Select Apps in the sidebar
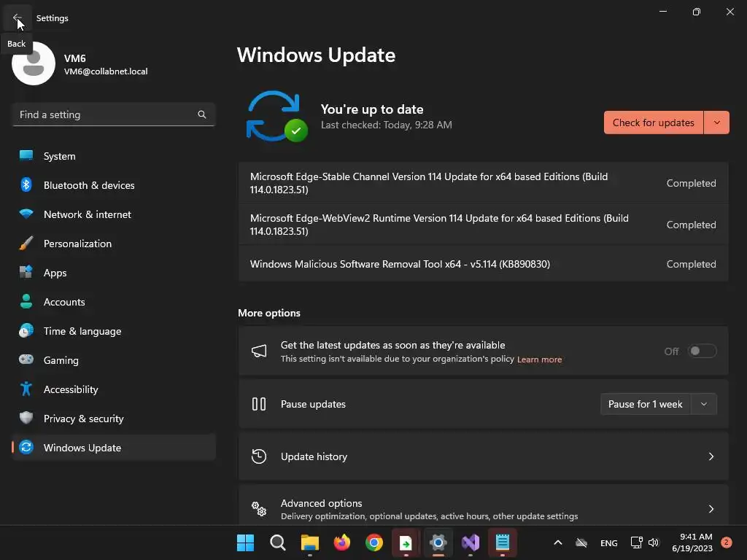The height and width of the screenshot is (560, 747). (113, 273)
